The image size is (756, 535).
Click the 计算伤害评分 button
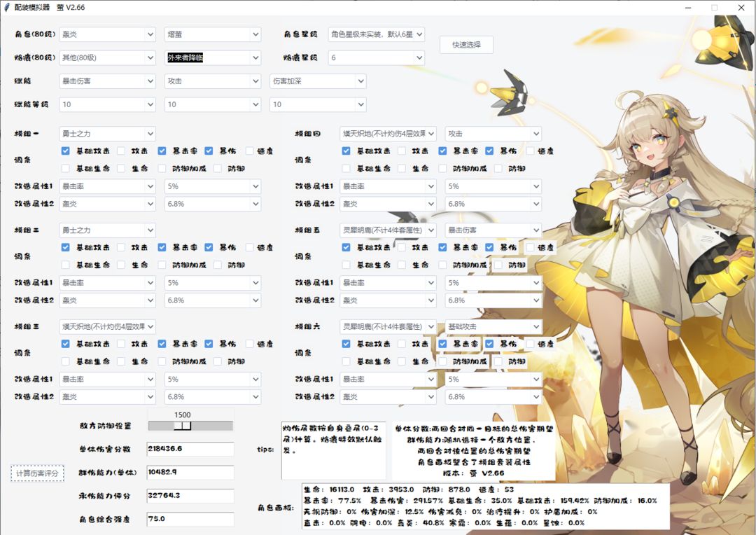(x=37, y=473)
